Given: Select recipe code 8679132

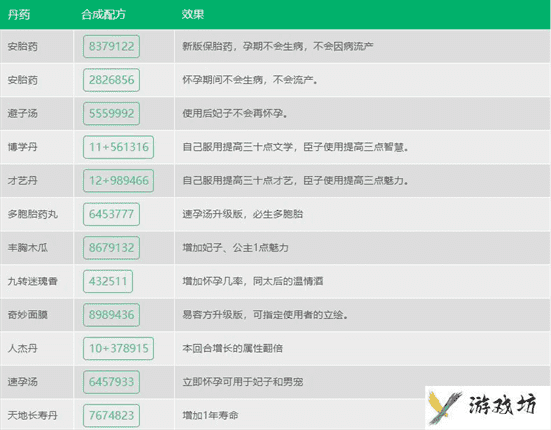Looking at the screenshot, I should tap(111, 248).
